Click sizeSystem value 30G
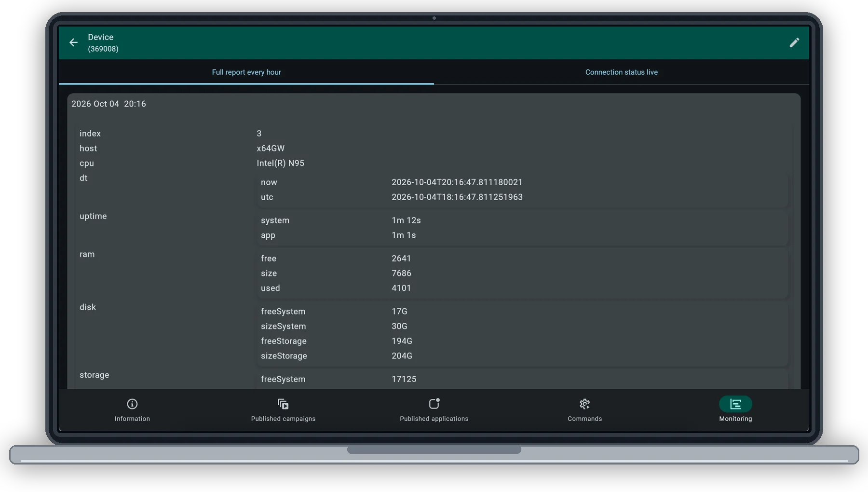Image resolution: width=868 pixels, height=492 pixels. 399,326
